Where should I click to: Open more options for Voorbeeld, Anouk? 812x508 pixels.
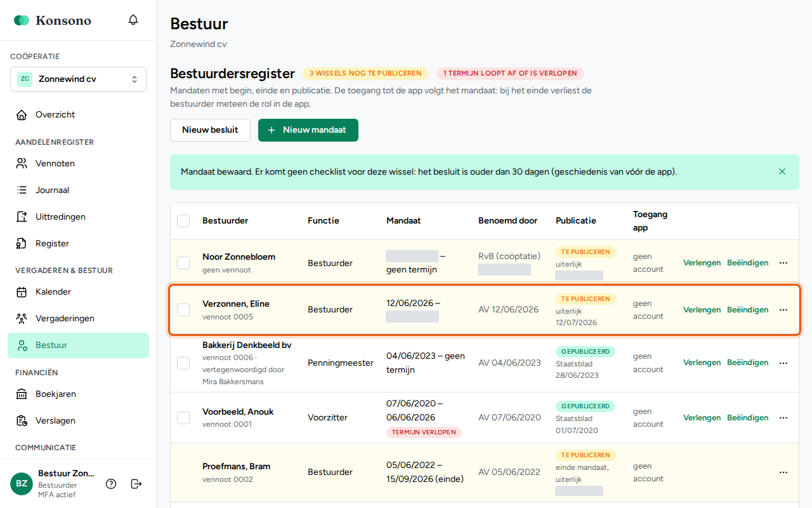click(783, 418)
